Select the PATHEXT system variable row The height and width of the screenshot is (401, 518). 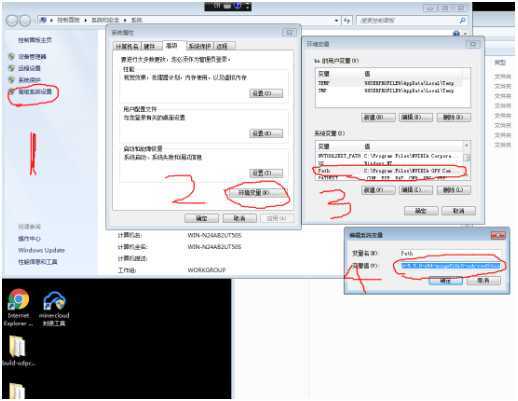click(390, 178)
